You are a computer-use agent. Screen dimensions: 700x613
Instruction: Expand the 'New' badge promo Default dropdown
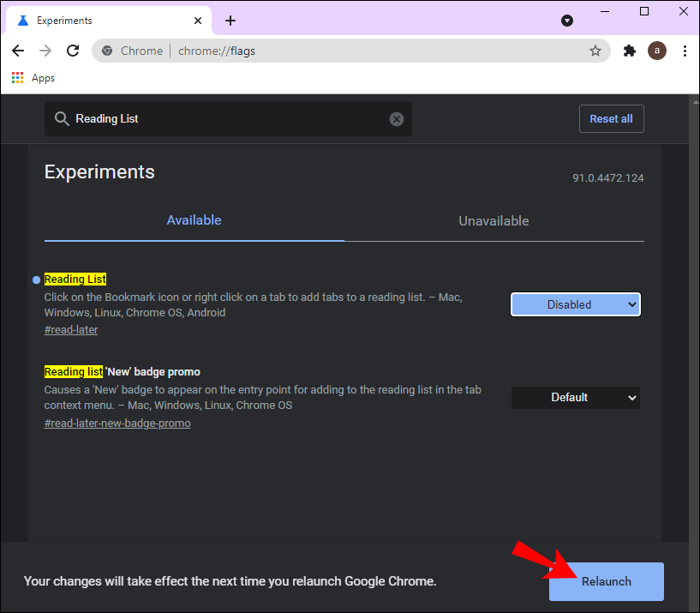pyautogui.click(x=575, y=398)
